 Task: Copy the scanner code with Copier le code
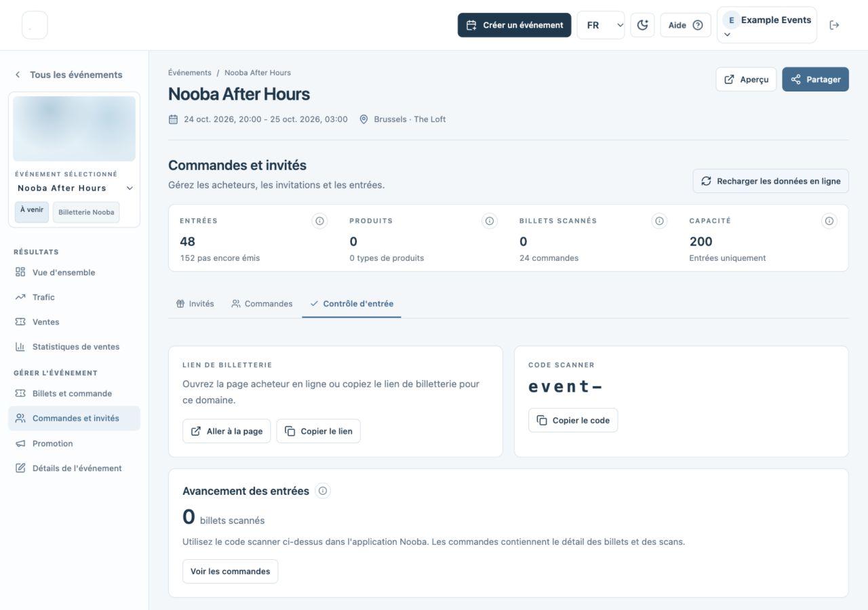pos(573,420)
